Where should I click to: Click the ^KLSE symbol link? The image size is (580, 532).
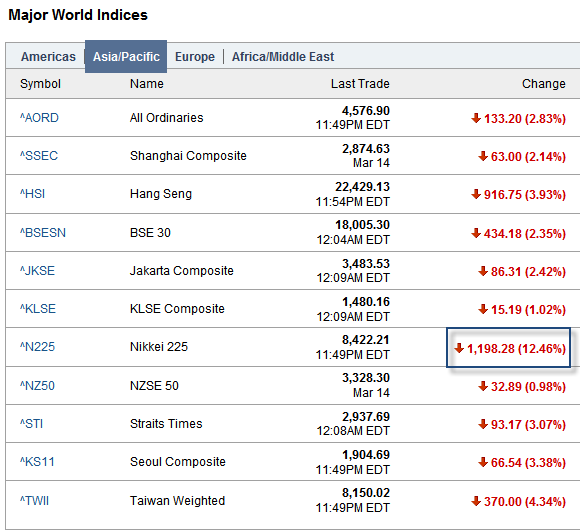tap(37, 309)
